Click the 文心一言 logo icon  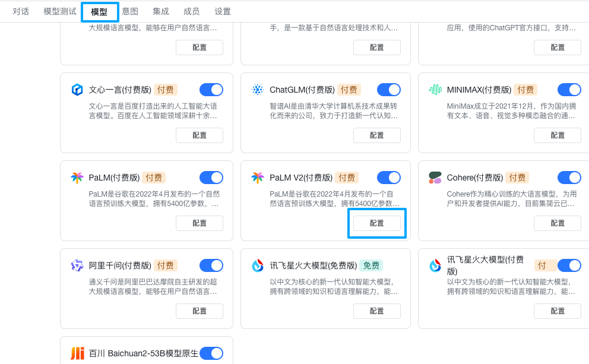[77, 90]
